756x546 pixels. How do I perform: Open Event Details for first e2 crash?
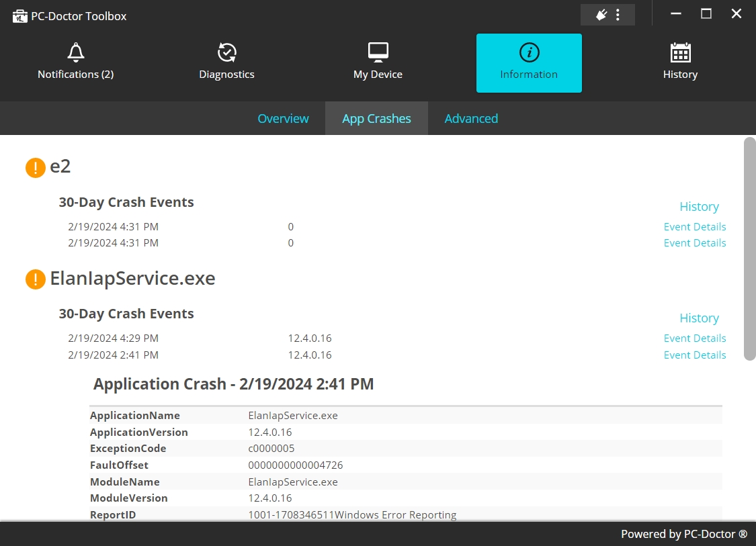(x=695, y=226)
